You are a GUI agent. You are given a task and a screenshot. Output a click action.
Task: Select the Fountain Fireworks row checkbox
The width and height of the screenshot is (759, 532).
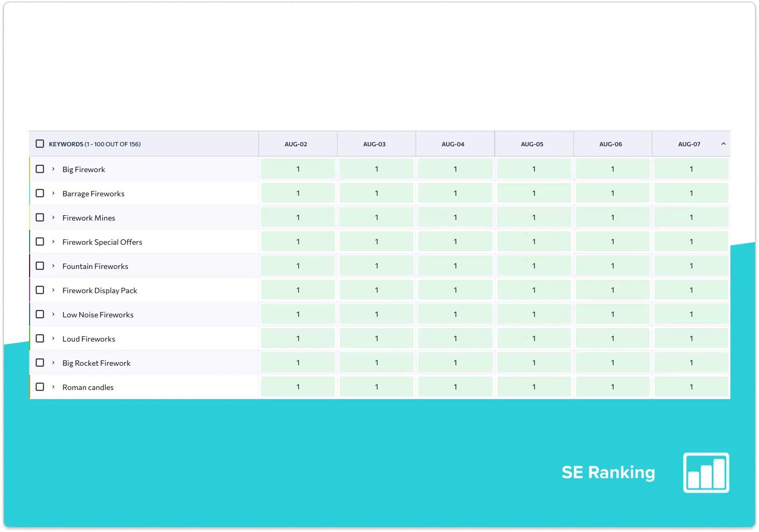(x=40, y=266)
